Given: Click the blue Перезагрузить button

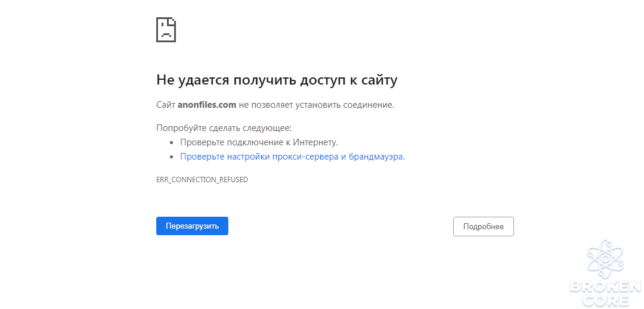Looking at the screenshot, I should (x=192, y=226).
